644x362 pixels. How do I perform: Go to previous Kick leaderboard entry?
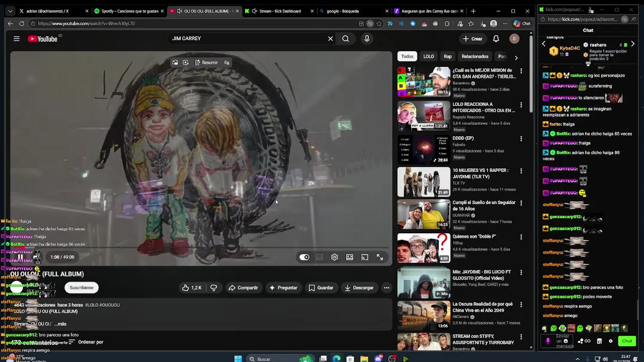543,44
